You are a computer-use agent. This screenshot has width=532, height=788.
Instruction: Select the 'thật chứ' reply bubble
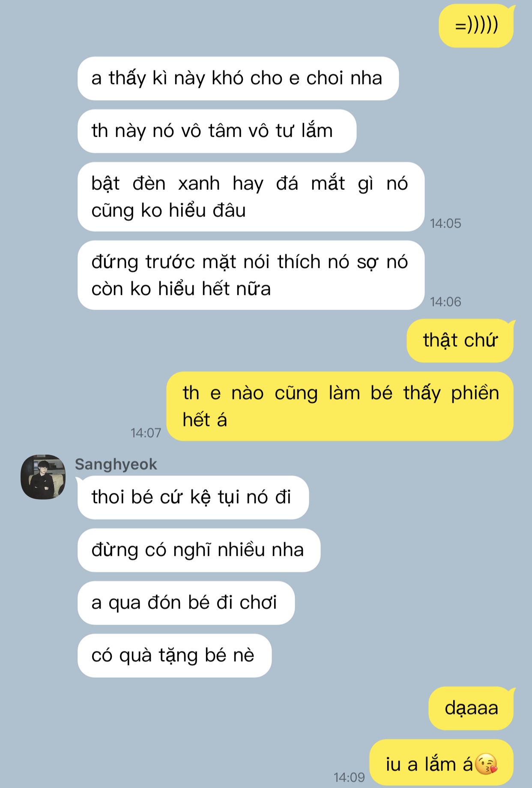(x=460, y=341)
